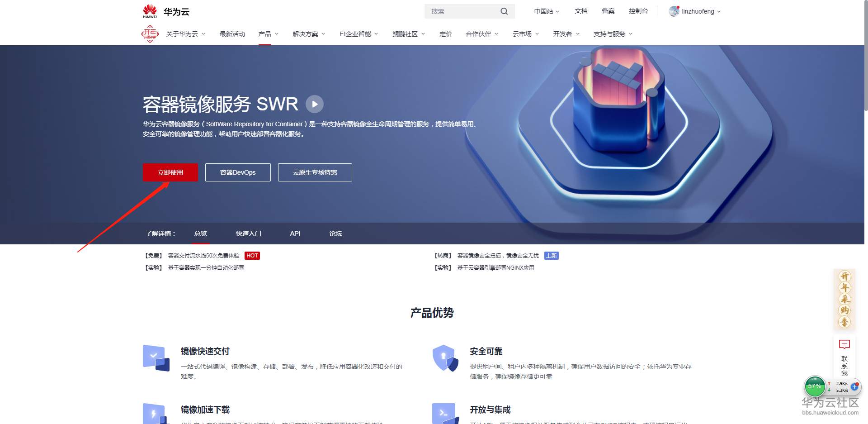Open the 基于云容器引擎部署NGINX应用 link

(496, 268)
